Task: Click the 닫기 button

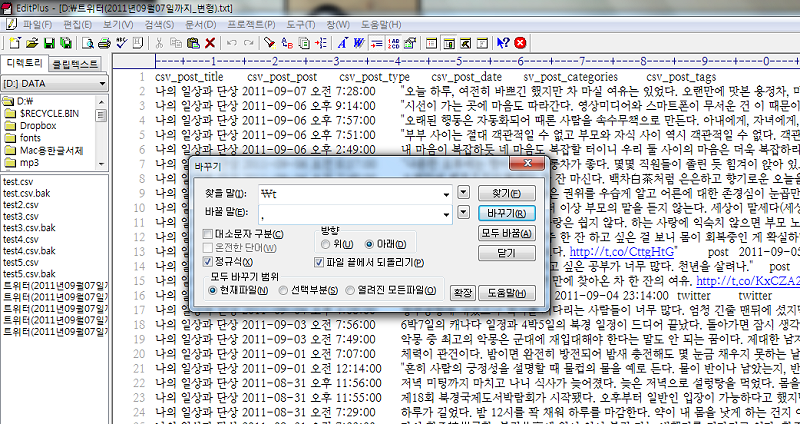Action: (507, 253)
